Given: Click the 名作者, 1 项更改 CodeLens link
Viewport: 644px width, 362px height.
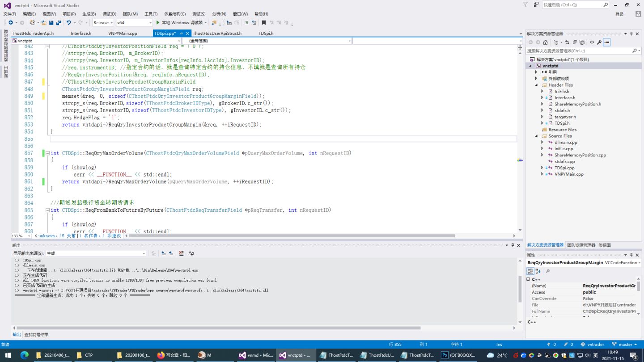Looking at the screenshot, I should [x=100, y=236].
